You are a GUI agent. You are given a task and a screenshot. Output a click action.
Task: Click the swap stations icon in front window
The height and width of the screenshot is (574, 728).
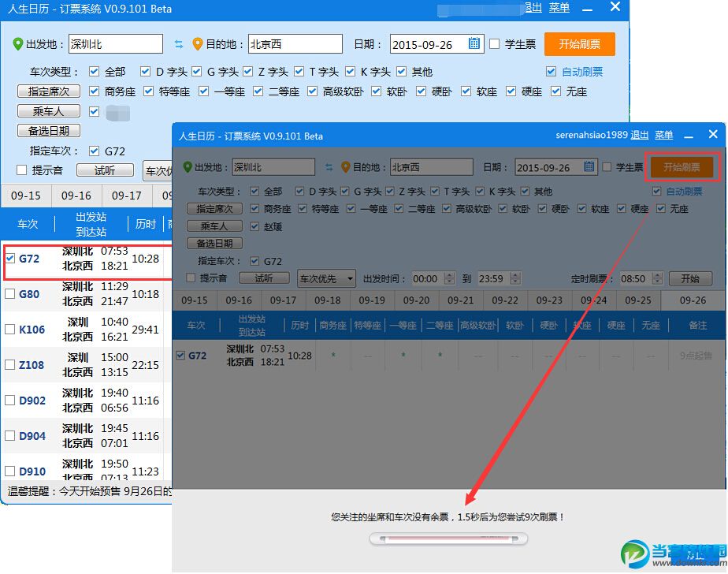(x=329, y=167)
